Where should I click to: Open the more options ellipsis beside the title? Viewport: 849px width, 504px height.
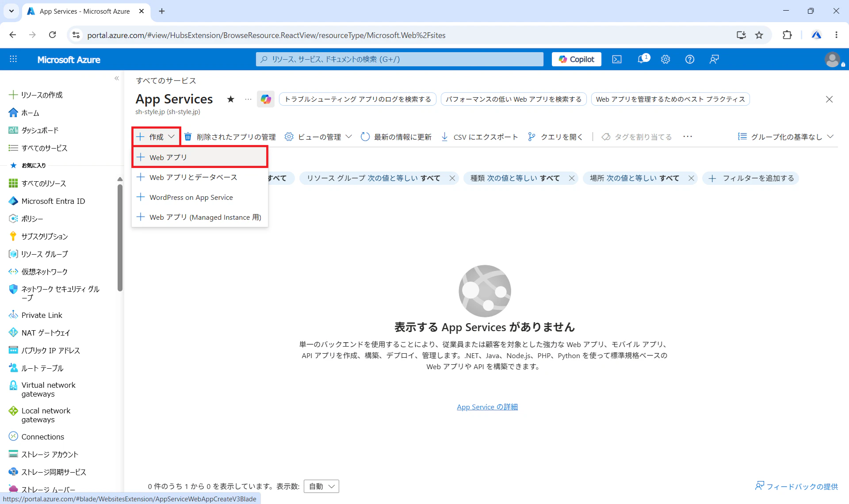click(248, 99)
